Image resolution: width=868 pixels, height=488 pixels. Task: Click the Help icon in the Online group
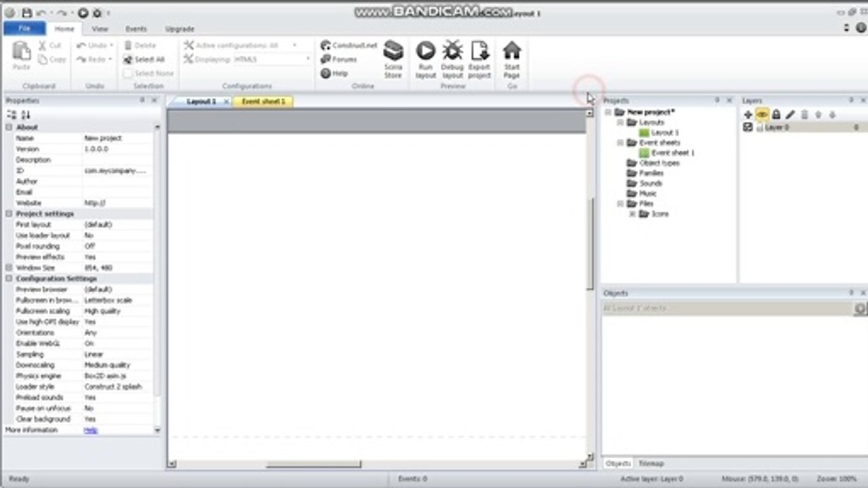(325, 73)
